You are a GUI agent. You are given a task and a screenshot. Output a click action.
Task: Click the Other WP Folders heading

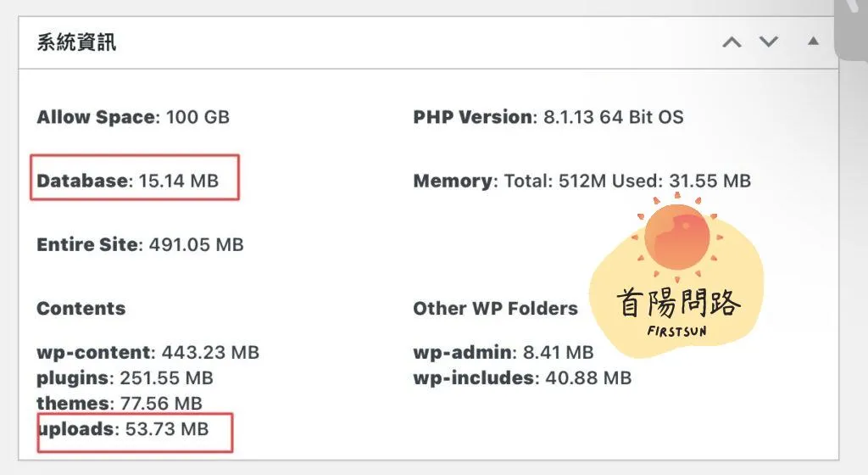coord(495,308)
